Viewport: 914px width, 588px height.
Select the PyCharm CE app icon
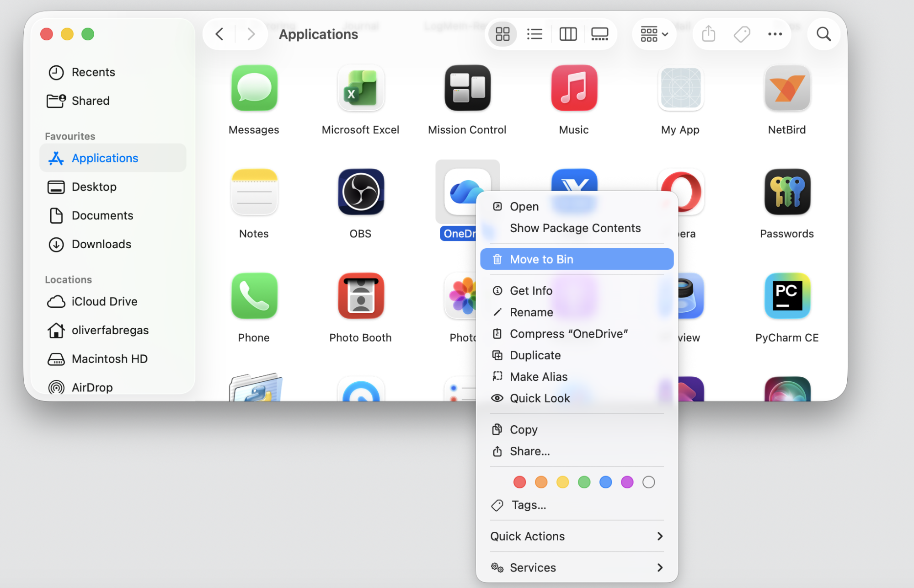(x=787, y=296)
